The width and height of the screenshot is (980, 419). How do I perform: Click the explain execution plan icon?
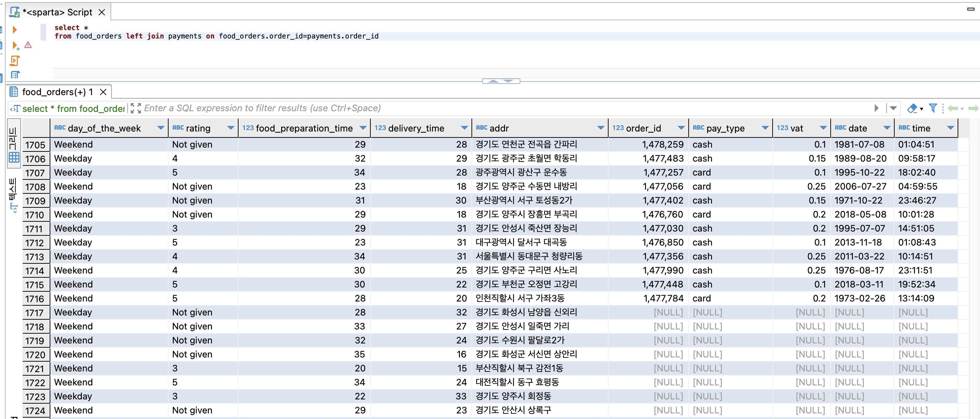[15, 75]
